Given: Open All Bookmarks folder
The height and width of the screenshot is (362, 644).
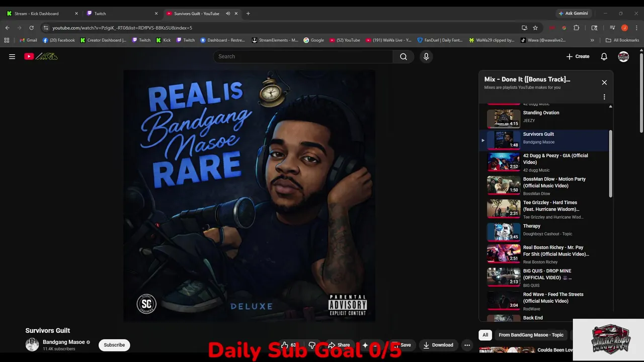Looking at the screenshot, I should click(622, 40).
